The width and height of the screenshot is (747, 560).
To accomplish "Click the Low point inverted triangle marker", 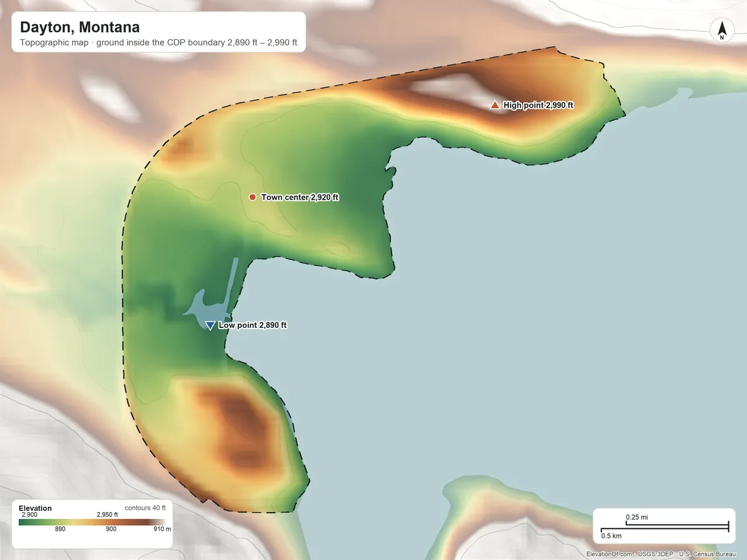I will click(210, 325).
